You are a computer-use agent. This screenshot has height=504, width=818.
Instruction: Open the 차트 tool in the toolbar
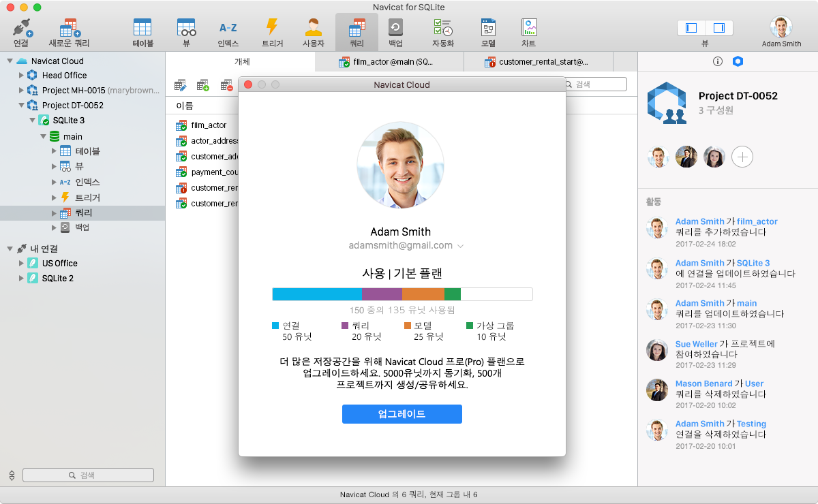[528, 31]
